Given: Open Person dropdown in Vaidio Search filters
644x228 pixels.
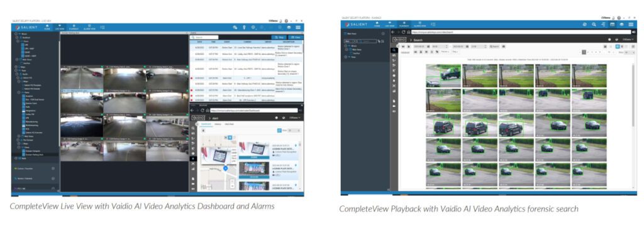Looking at the screenshot, I should tap(446, 52).
